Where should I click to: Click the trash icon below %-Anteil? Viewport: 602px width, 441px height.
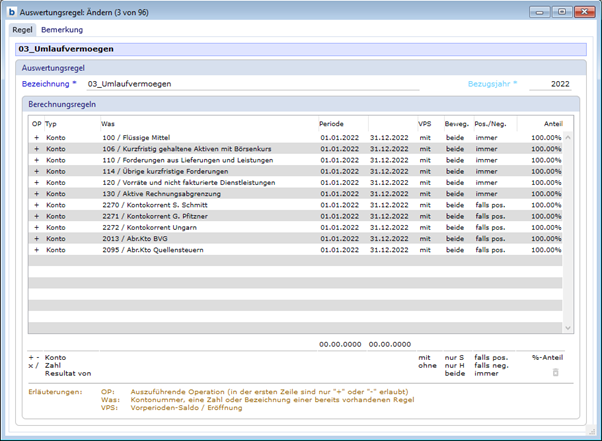(555, 372)
